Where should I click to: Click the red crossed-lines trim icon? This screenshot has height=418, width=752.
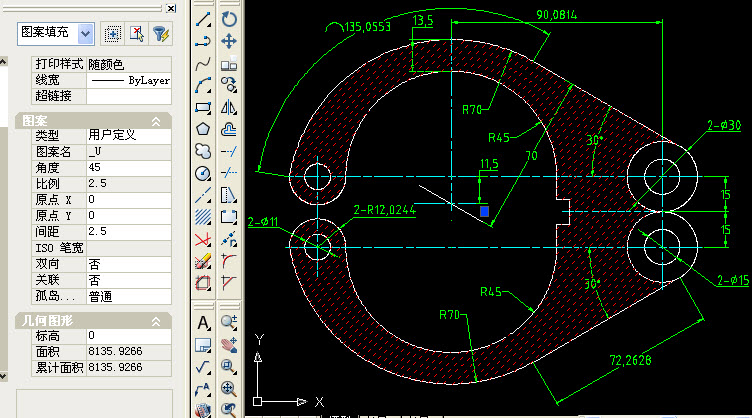click(203, 239)
